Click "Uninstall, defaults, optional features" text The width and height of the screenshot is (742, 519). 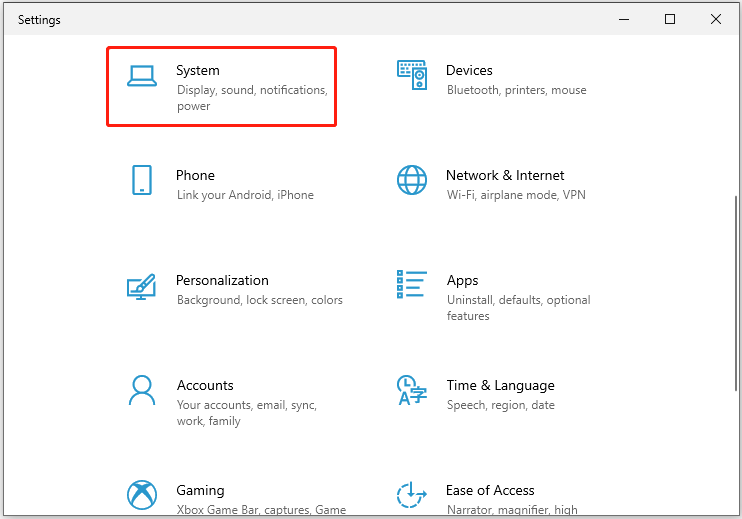coord(519,308)
